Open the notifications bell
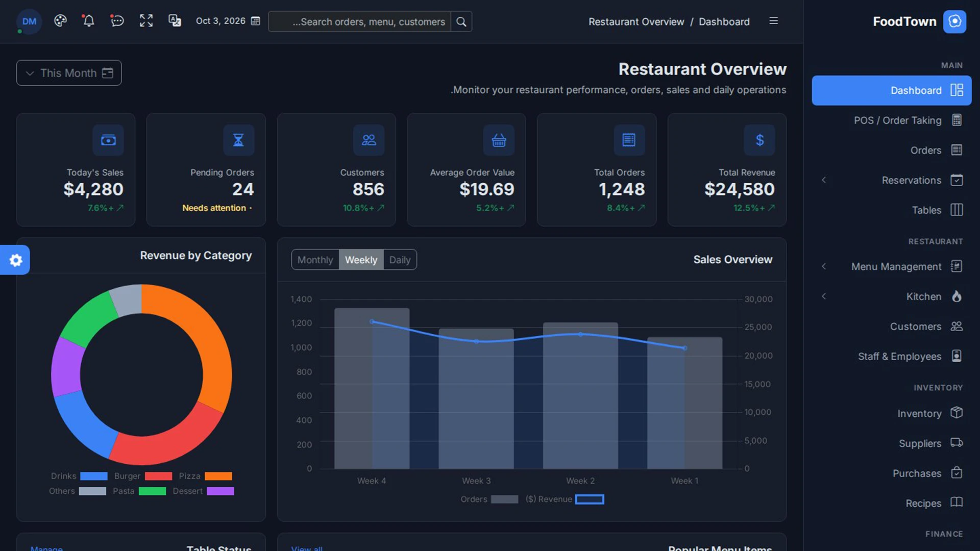Screen dimensions: 980x551 [x=88, y=21]
